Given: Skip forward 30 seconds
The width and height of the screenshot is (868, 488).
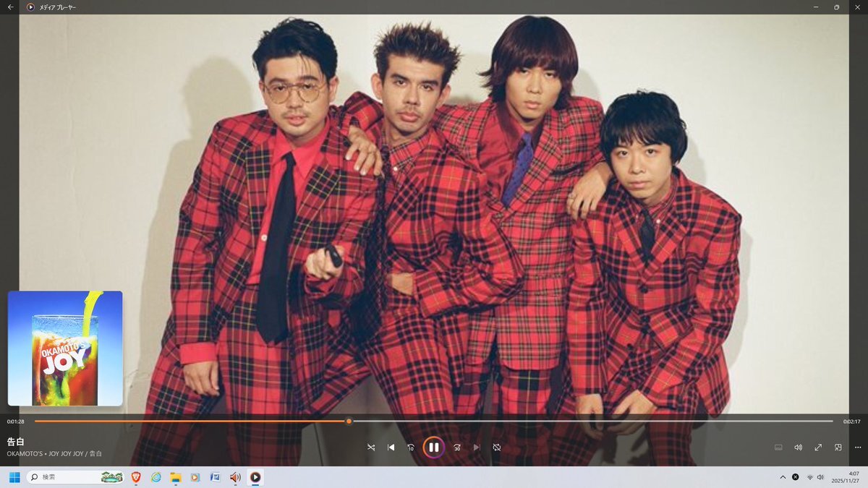Looking at the screenshot, I should [x=457, y=448].
